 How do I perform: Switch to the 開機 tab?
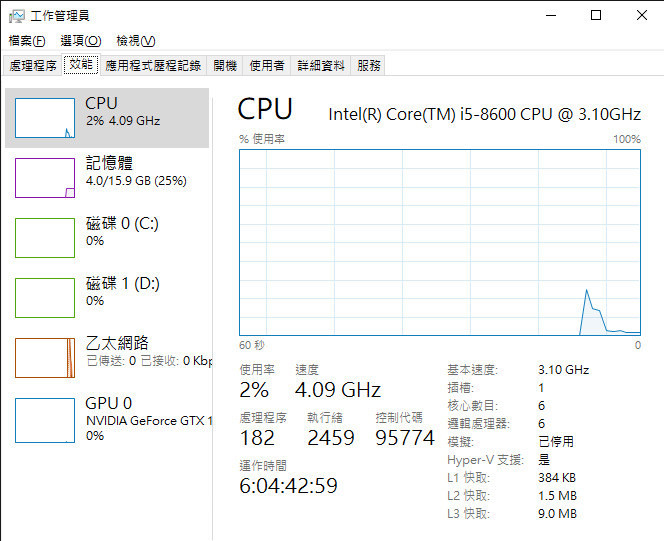(225, 65)
